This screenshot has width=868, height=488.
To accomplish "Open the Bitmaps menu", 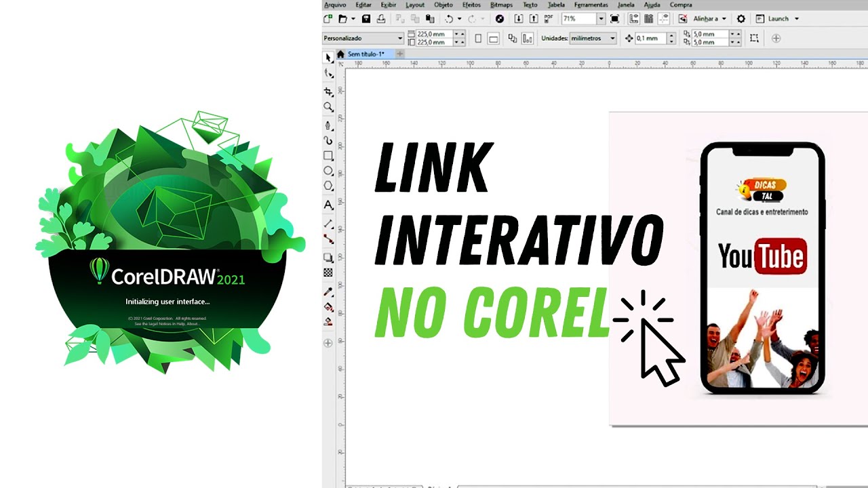I will pyautogui.click(x=501, y=5).
